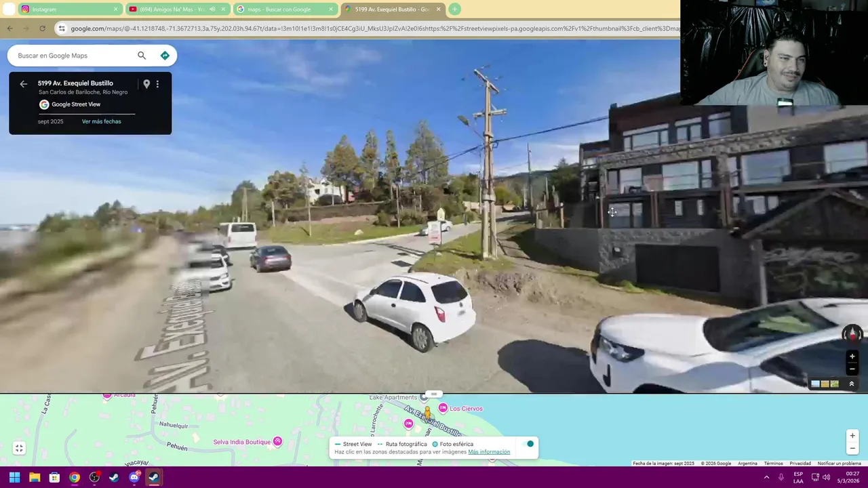Click 'Términos' footer link
Screen dimensions: 868x488
[x=773, y=464]
